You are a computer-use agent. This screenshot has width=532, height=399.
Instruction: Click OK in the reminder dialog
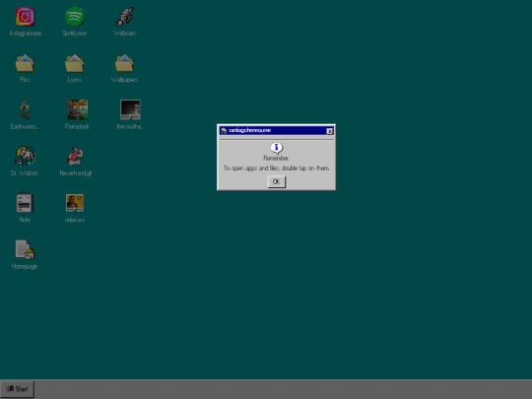(277, 182)
